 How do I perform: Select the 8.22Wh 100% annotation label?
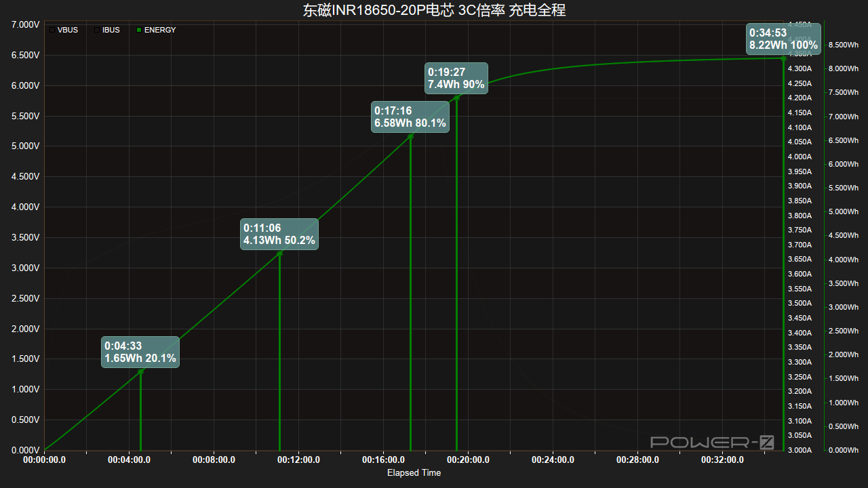(783, 39)
